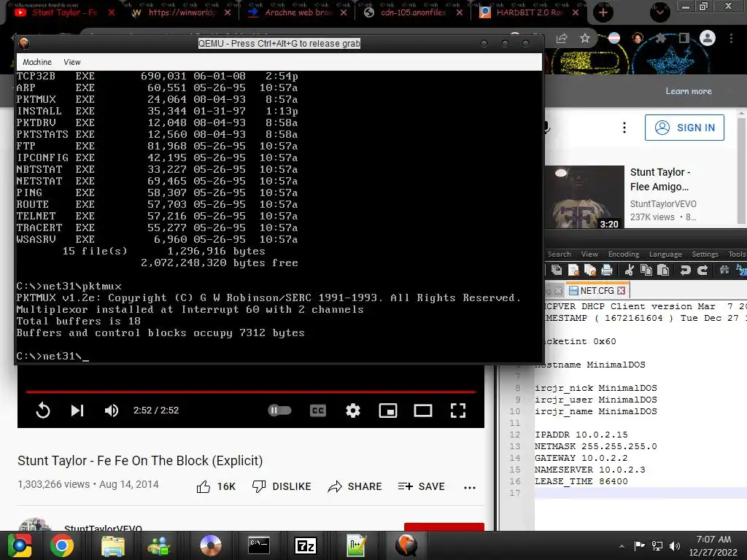Viewport: 747px width, 560px height.
Task: Click the IPADDR 10.0.2.15 line
Action: coord(581,435)
